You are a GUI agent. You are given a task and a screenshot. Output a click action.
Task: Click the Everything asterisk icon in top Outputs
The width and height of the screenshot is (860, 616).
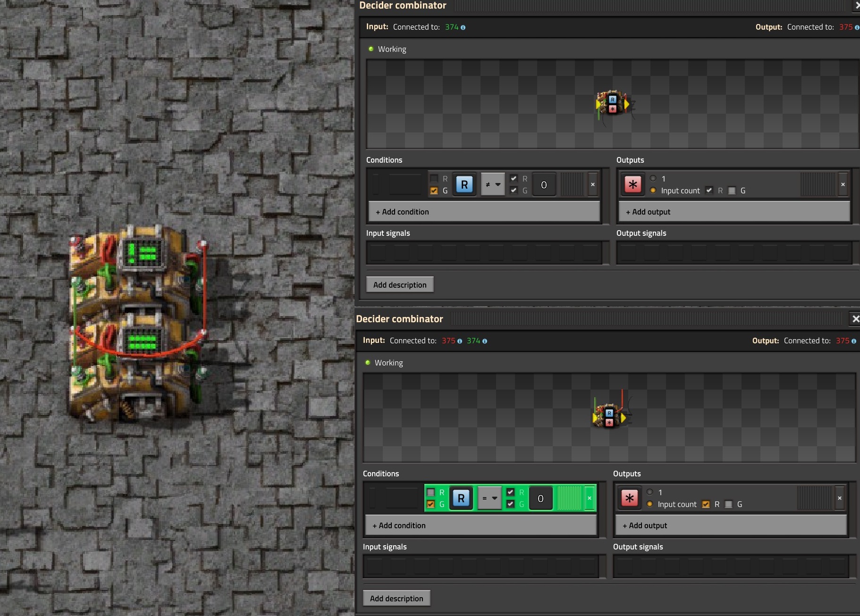[x=632, y=184]
